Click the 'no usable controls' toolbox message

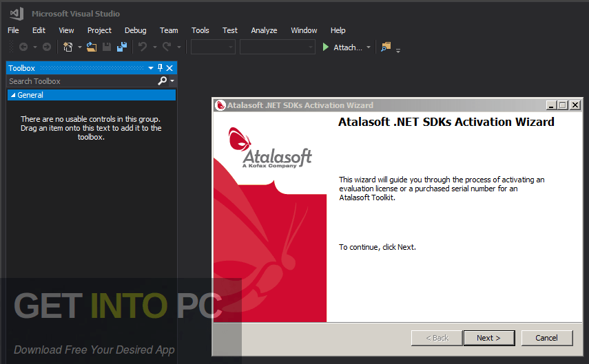91,128
